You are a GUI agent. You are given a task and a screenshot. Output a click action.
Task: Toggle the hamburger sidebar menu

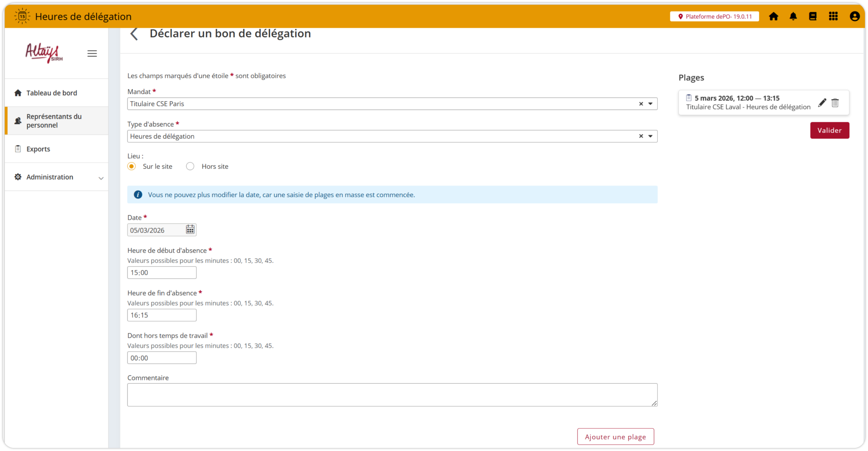(x=92, y=54)
